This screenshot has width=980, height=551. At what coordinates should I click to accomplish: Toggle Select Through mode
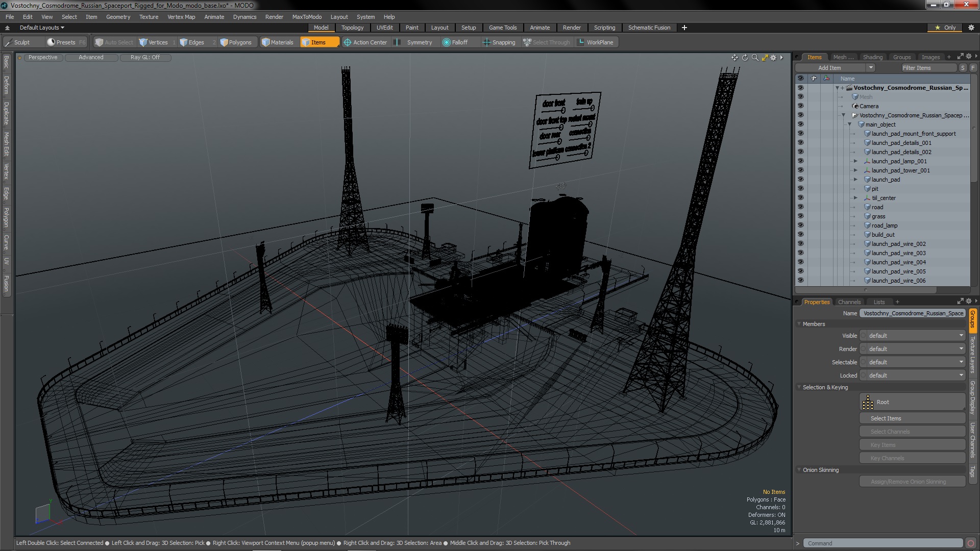click(x=547, y=42)
